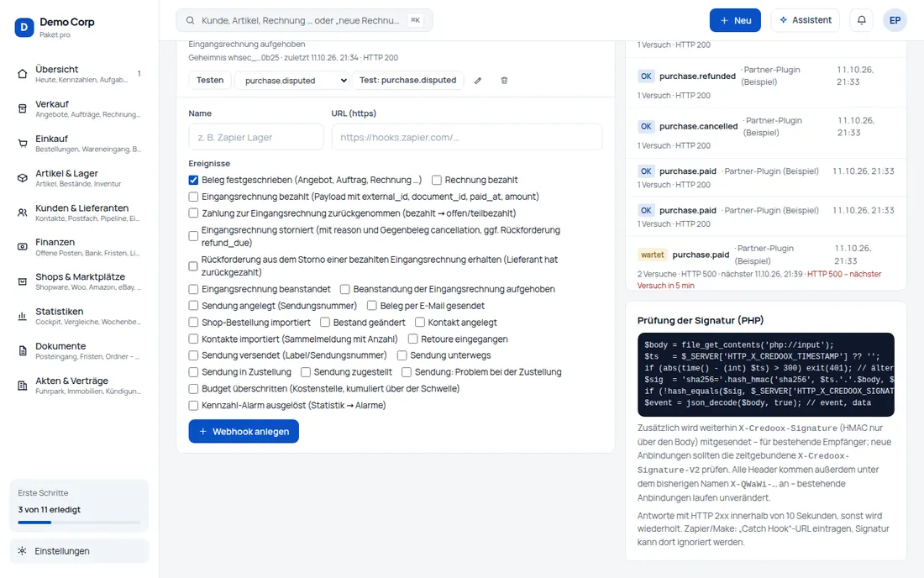Click the Einstellungen gear icon
The height and width of the screenshot is (578, 924).
point(23,551)
